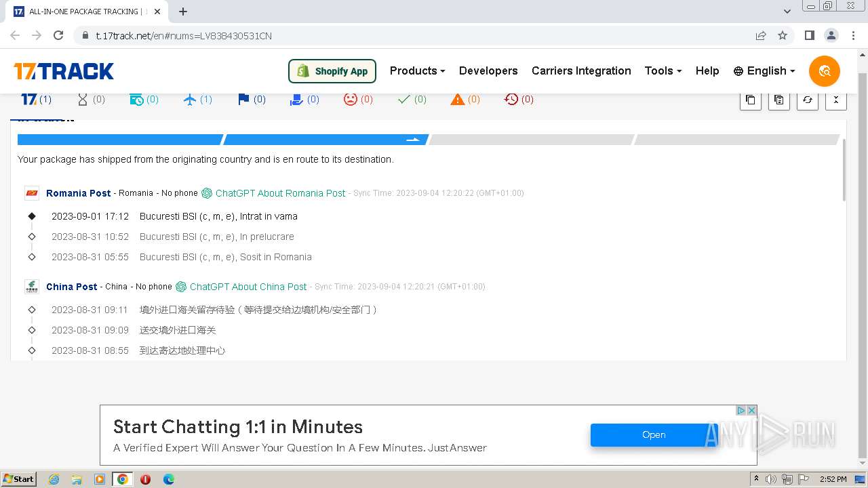The image size is (868, 488).
Task: Click the volume icon in the system tray
Action: (x=771, y=479)
